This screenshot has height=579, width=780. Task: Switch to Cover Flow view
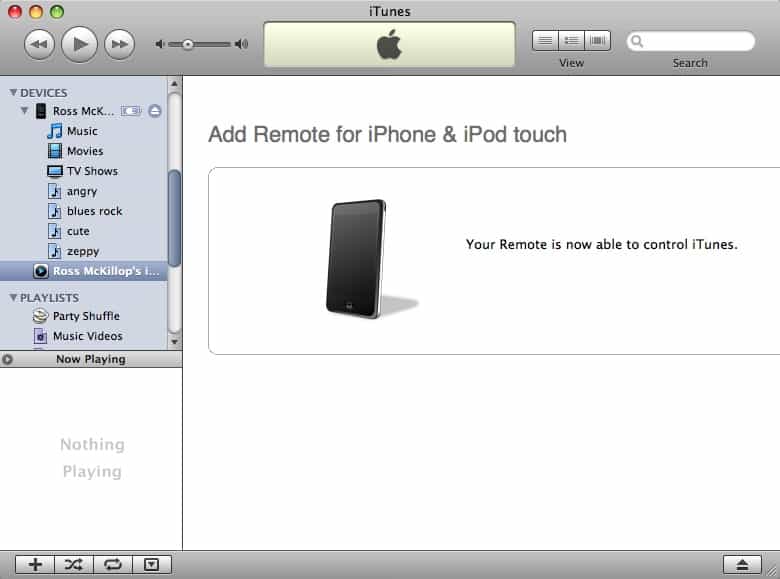[598, 41]
